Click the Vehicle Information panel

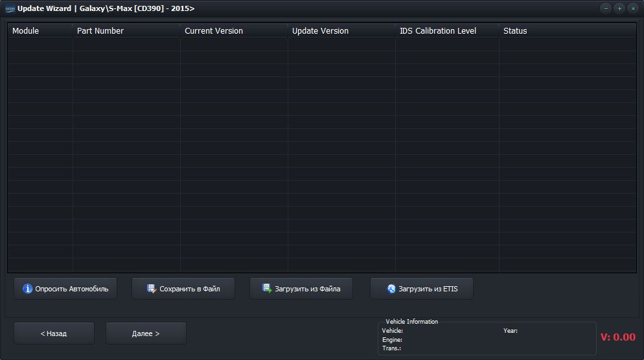[x=487, y=339]
